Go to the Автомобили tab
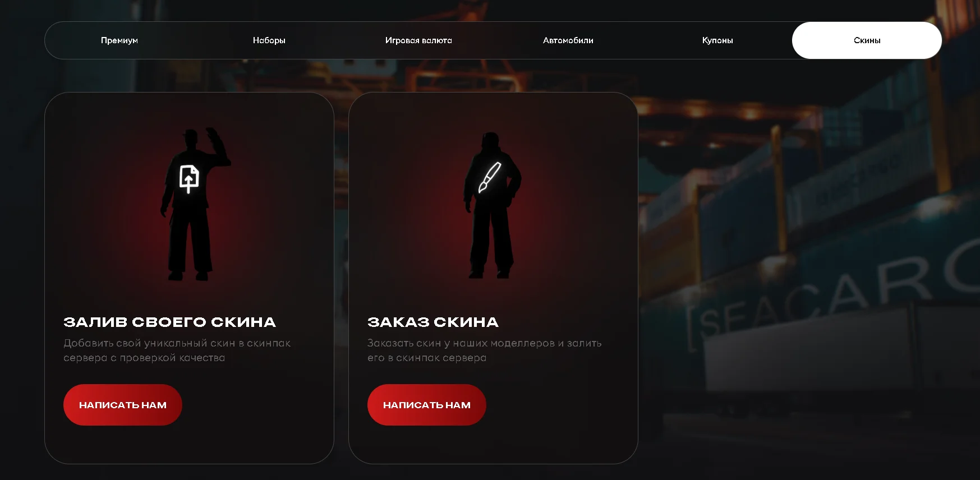Viewport: 980px width, 480px height. pyautogui.click(x=568, y=40)
